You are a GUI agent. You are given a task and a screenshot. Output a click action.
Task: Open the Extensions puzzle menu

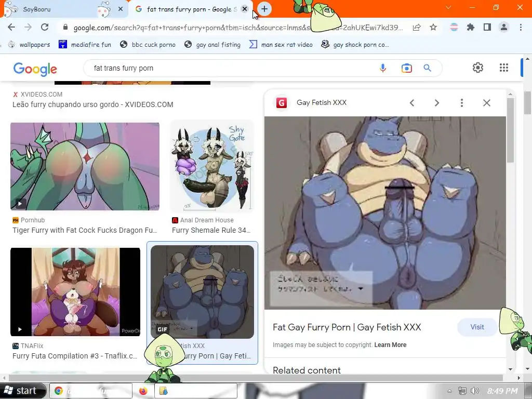point(471,27)
